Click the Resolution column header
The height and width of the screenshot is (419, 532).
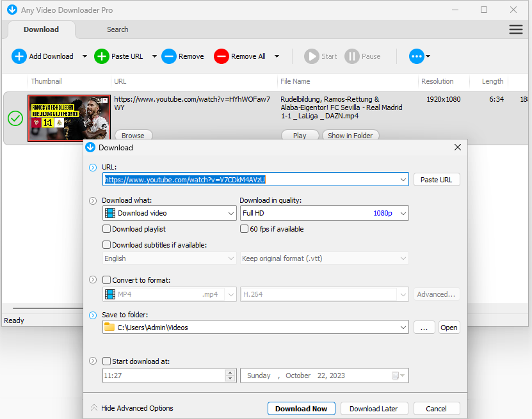click(437, 81)
